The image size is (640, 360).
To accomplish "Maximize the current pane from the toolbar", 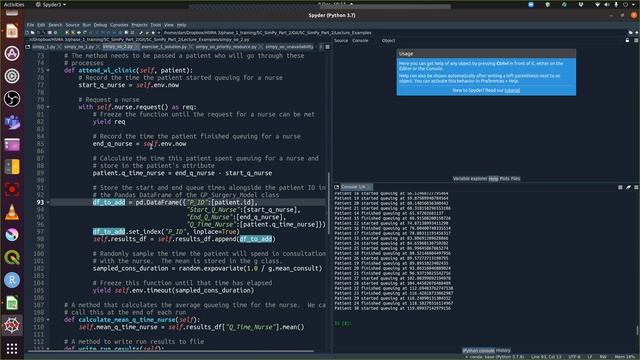I will coord(127,33).
